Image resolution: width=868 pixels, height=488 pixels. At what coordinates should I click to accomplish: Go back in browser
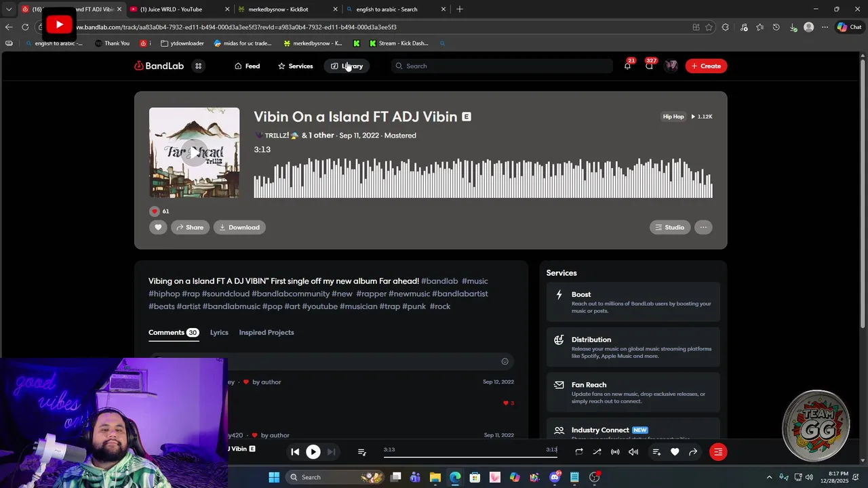pos(8,27)
